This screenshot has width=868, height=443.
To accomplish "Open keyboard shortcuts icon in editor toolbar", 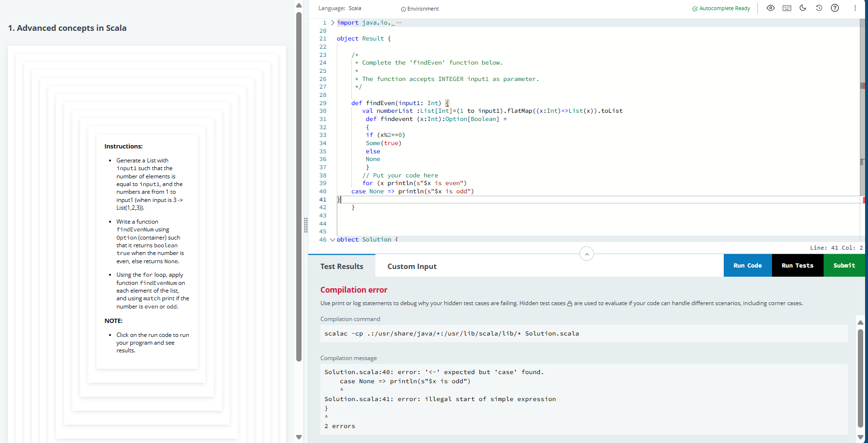I will [x=787, y=8].
